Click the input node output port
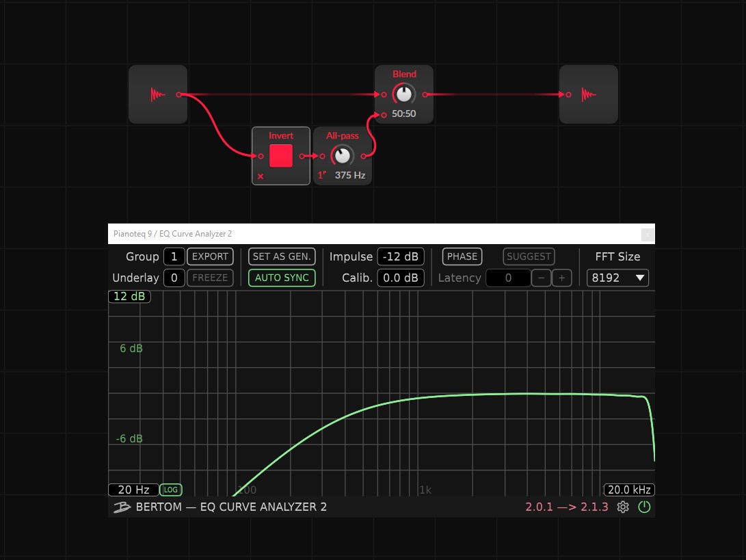This screenshot has height=560, width=746. click(179, 94)
